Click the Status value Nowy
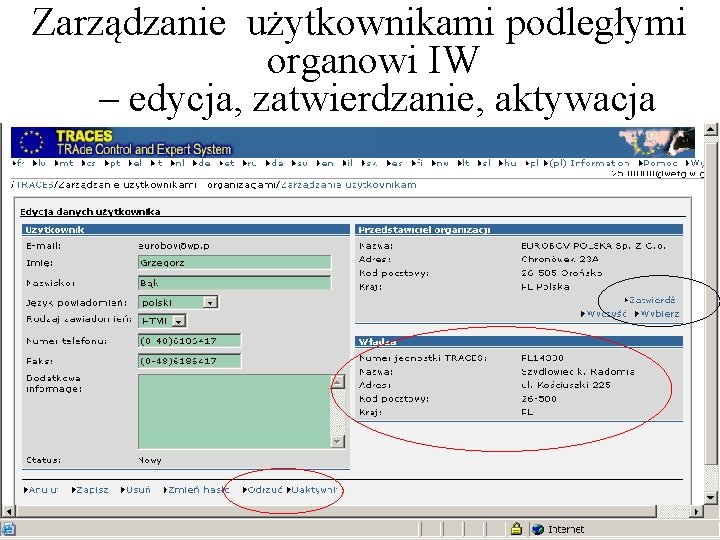Screen dimensions: 720x540 click(150, 460)
